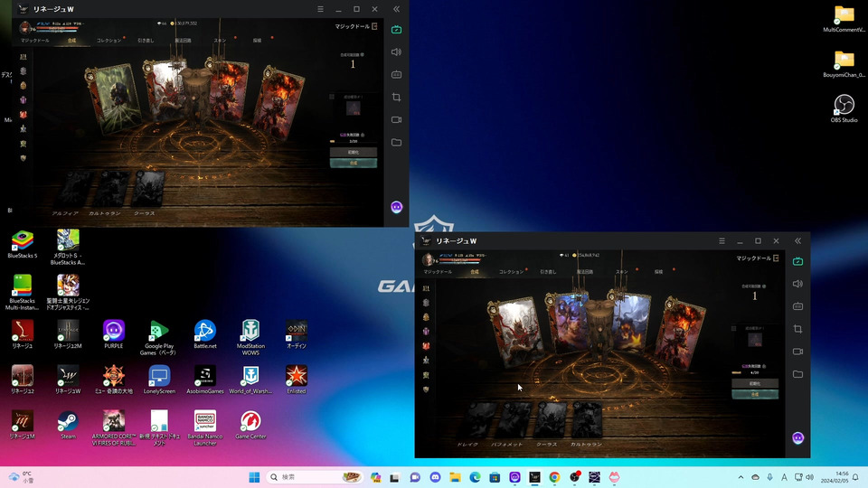Open OBS Studio desktop shortcut
The height and width of the screenshot is (488, 868).
[x=844, y=108]
